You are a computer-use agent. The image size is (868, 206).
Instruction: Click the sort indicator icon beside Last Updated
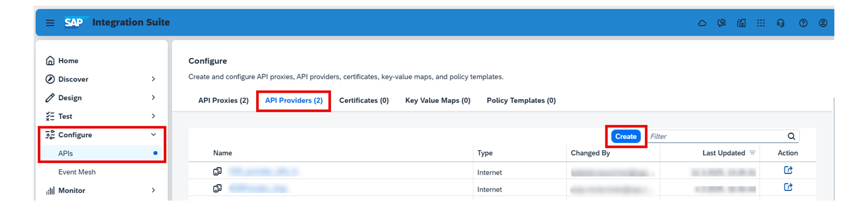point(752,153)
